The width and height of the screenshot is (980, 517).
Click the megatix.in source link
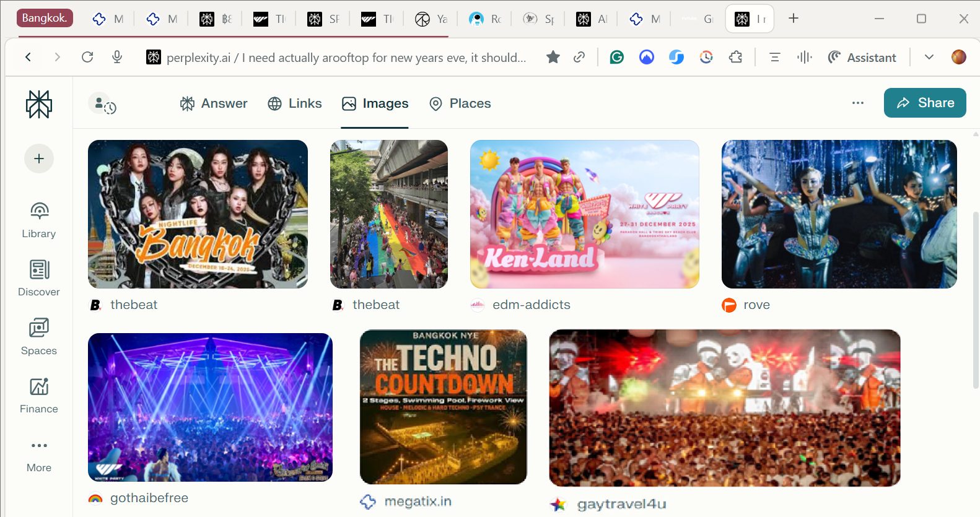pyautogui.click(x=406, y=502)
